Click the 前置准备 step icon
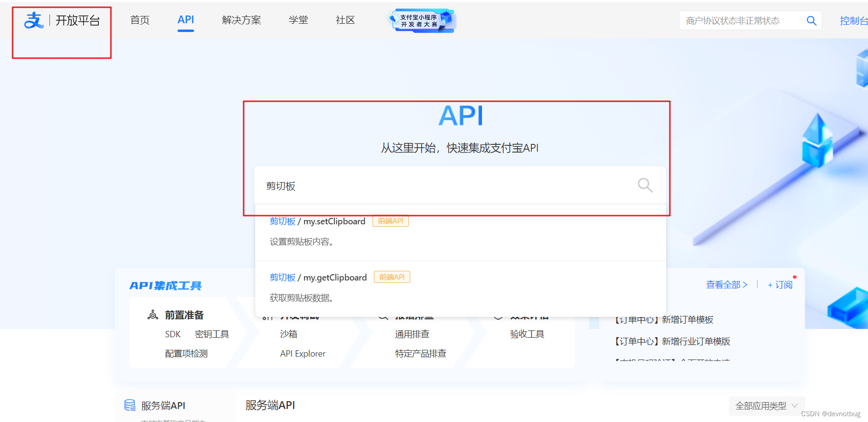This screenshot has height=422, width=868. coord(153,315)
